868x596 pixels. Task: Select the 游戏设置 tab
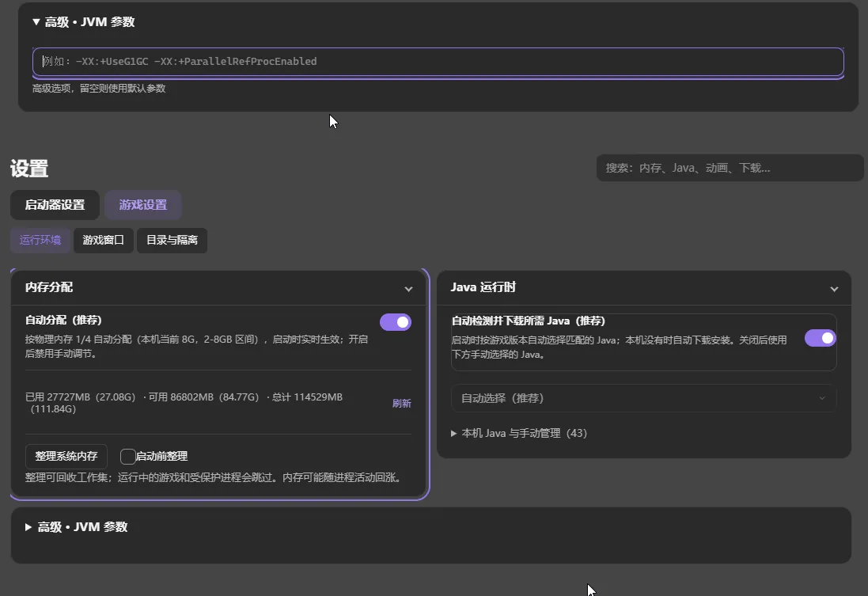[143, 205]
